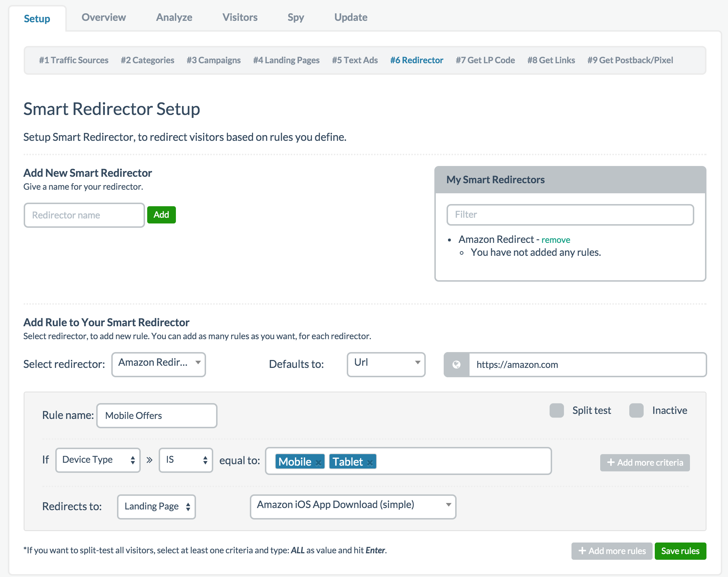Open the Device Type criteria selector
This screenshot has height=577, width=728.
[98, 460]
